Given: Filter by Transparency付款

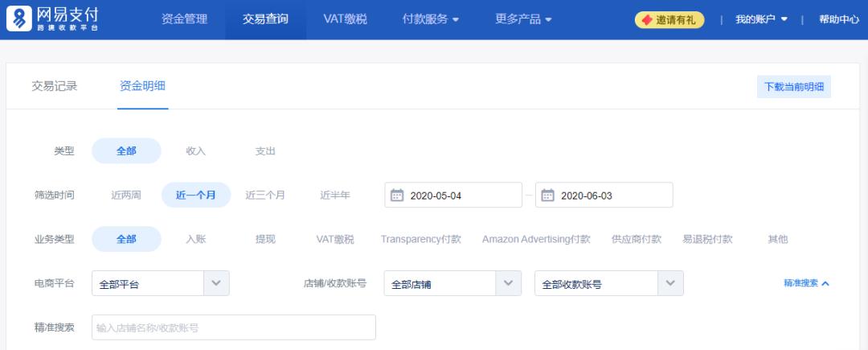Looking at the screenshot, I should (420, 239).
